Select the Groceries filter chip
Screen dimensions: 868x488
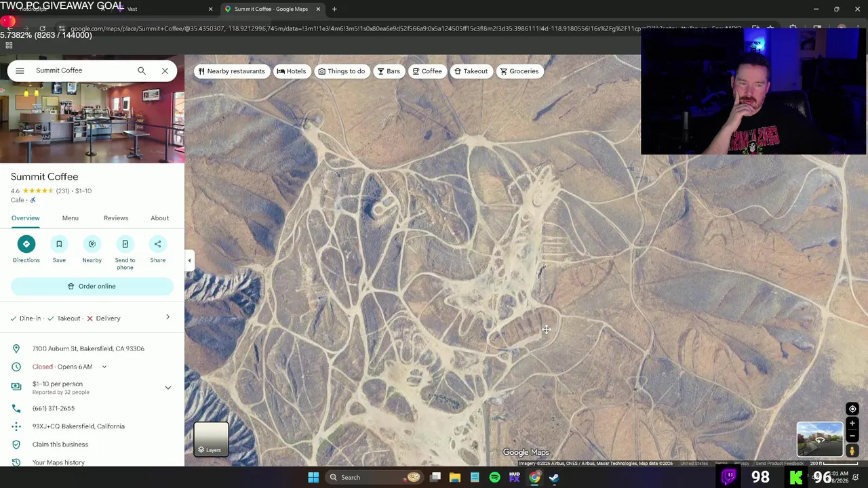tap(519, 71)
